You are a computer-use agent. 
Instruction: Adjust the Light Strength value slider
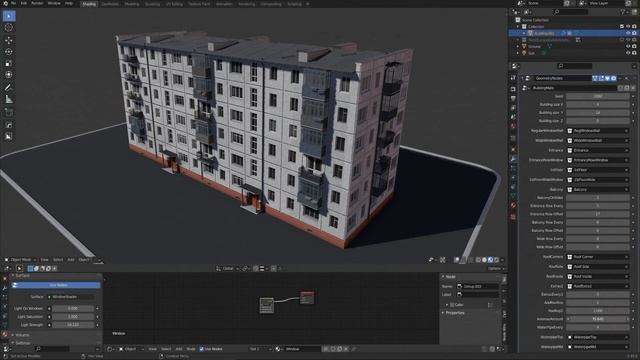click(x=73, y=325)
